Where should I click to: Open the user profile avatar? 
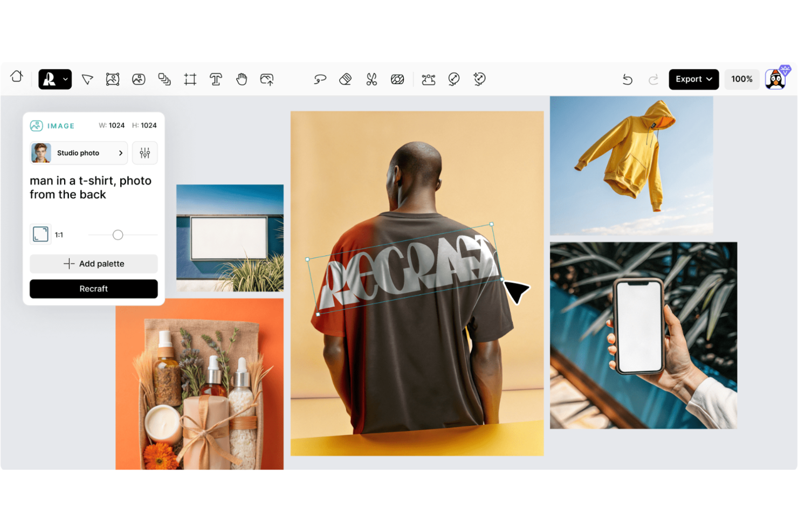tap(776, 79)
